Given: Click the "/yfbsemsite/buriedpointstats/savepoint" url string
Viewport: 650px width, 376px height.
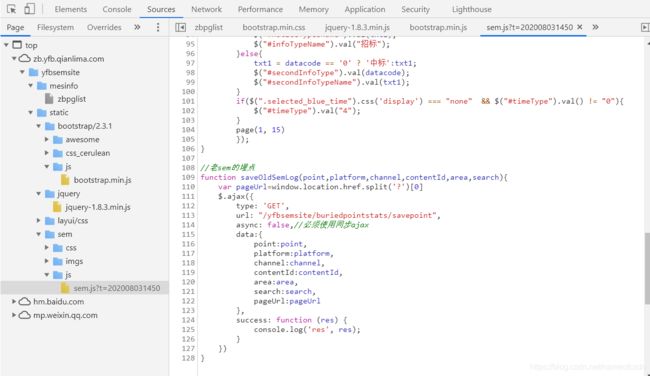Looking at the screenshot, I should coord(347,216).
